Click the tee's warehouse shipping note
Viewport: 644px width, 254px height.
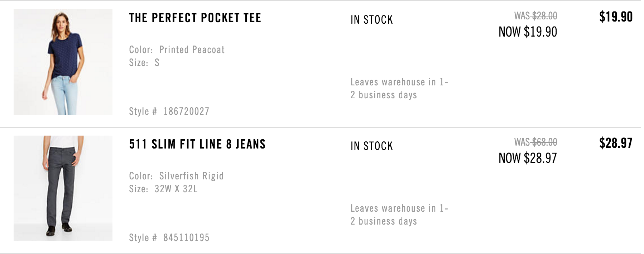pos(399,88)
